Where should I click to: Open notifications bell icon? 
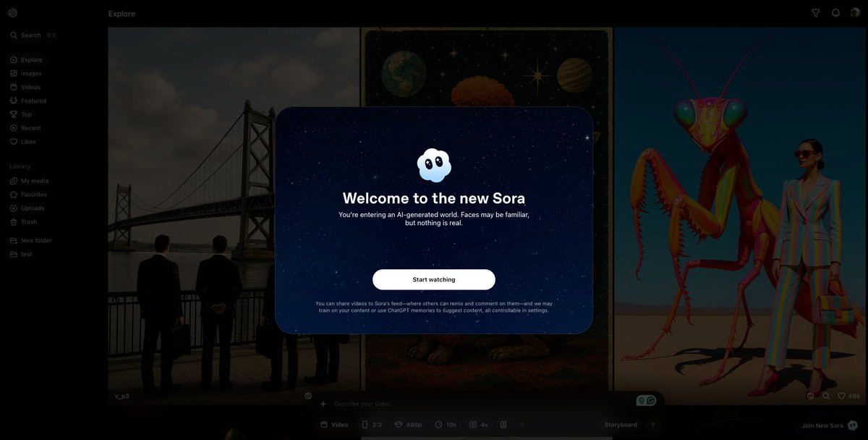coord(835,13)
